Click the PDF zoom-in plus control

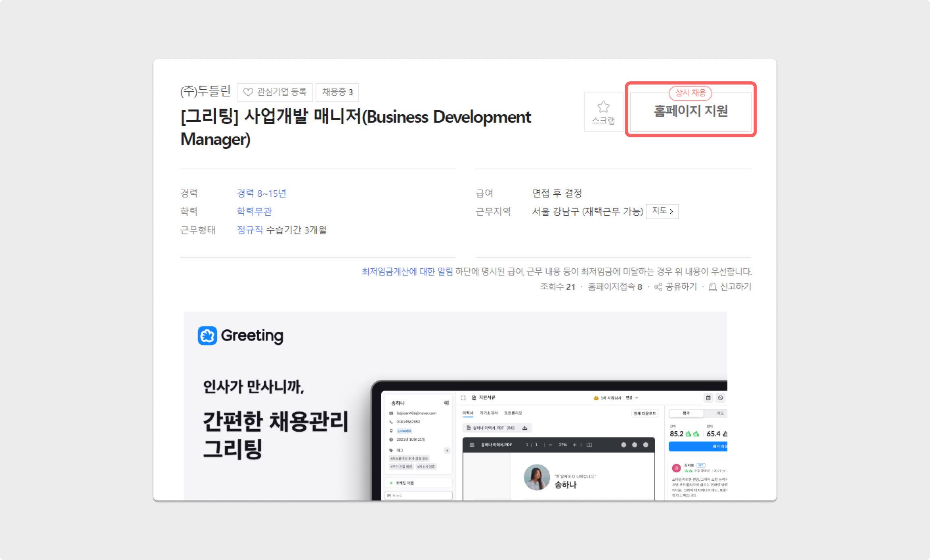tap(575, 445)
